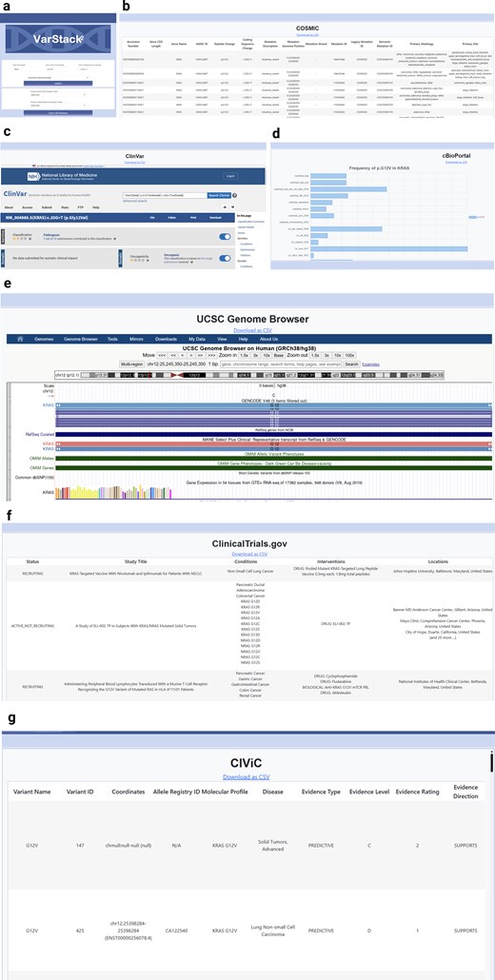
Task: Click the UCSC Search button
Action: [352, 363]
